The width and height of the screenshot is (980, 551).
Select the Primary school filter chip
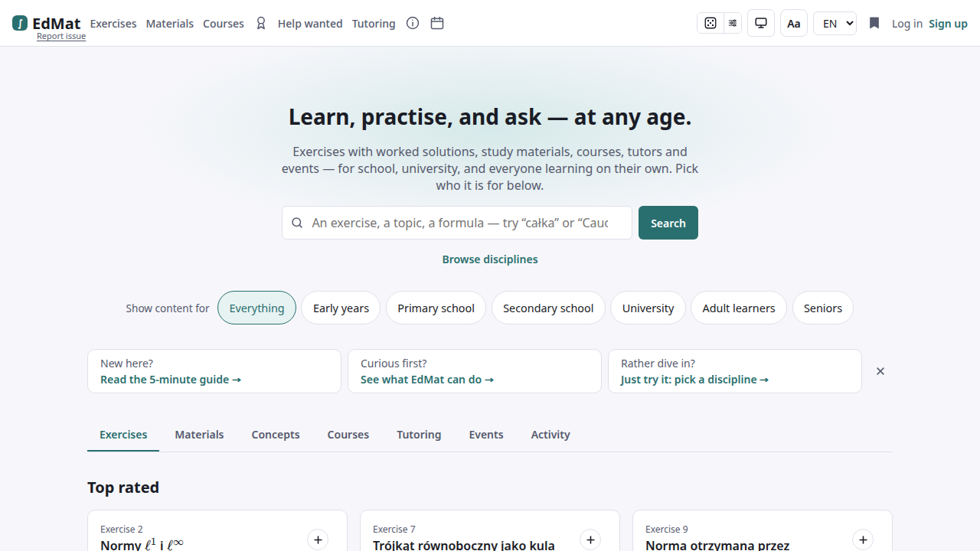[436, 308]
